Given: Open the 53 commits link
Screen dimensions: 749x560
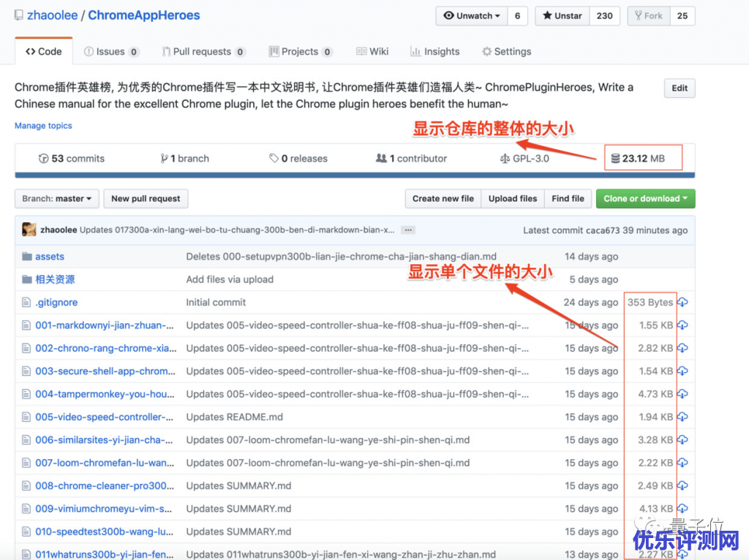Looking at the screenshot, I should (x=72, y=159).
